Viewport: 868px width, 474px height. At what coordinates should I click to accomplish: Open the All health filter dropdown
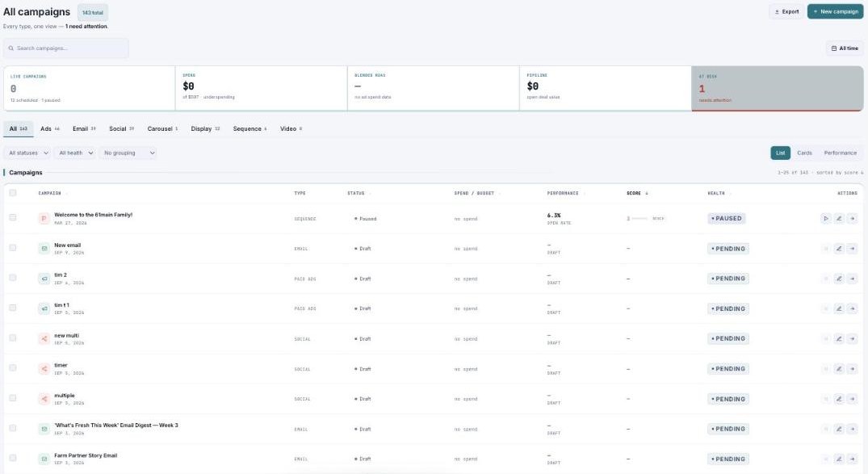click(x=75, y=153)
